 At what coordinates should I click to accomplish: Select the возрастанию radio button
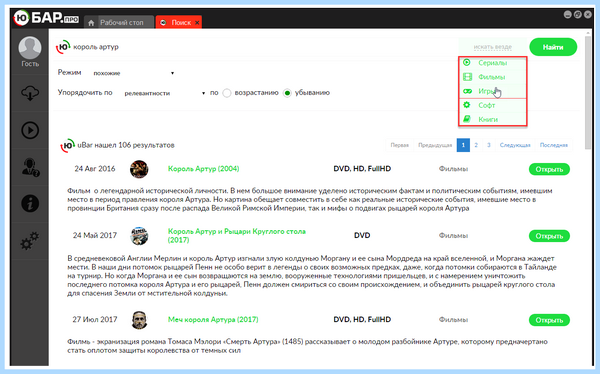point(227,93)
